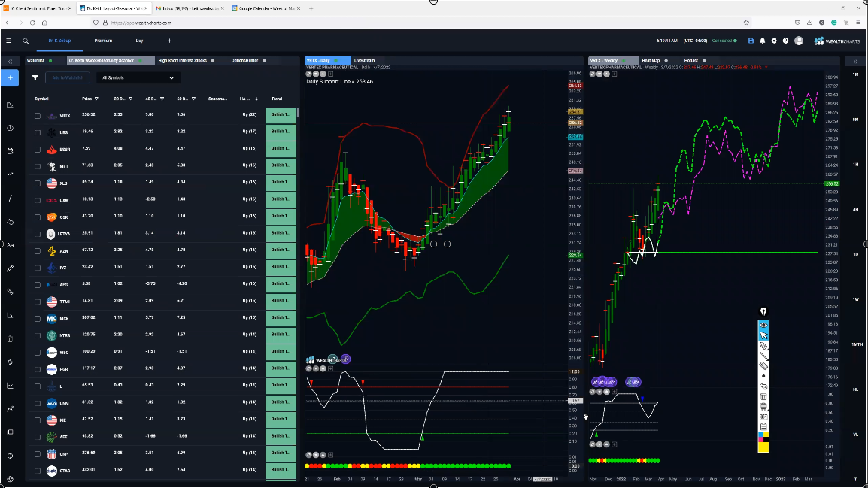Screen dimensions: 868x488
Task: Open the All Symbols dropdown
Action: pyautogui.click(x=138, y=78)
